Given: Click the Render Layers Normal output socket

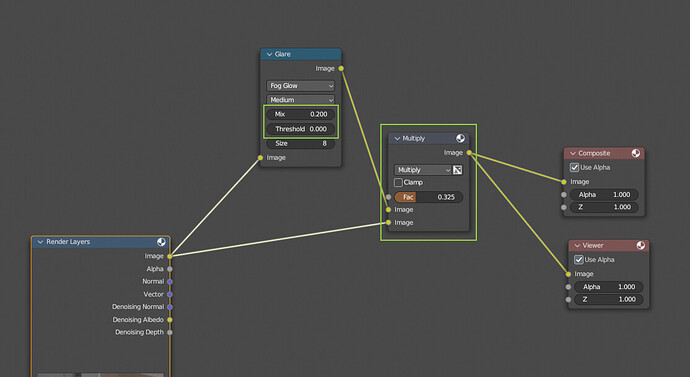Looking at the screenshot, I should click(x=170, y=282).
